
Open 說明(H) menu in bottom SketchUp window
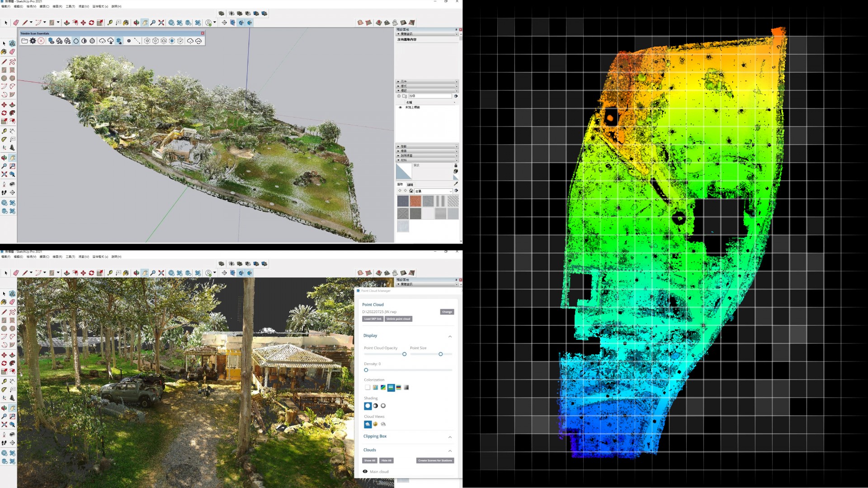point(117,257)
